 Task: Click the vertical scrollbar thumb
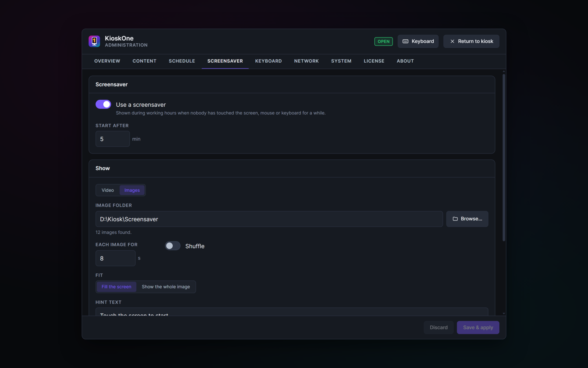504,158
